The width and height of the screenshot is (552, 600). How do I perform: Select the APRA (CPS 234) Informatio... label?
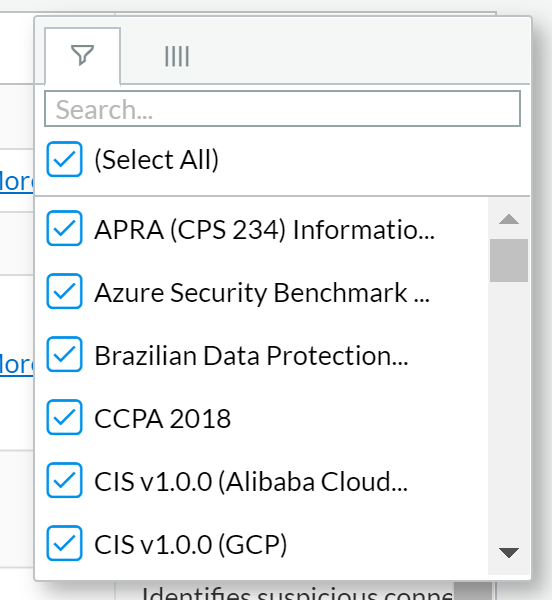[264, 230]
